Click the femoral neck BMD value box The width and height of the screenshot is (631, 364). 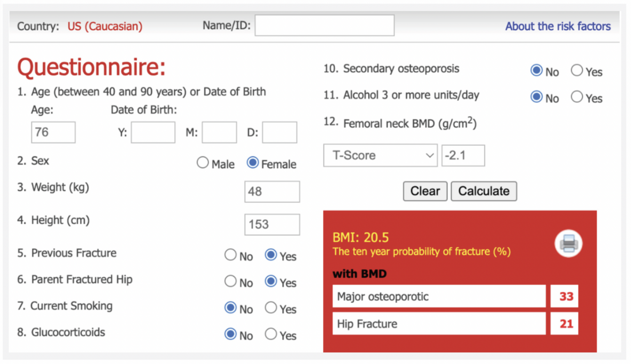pyautogui.click(x=463, y=155)
